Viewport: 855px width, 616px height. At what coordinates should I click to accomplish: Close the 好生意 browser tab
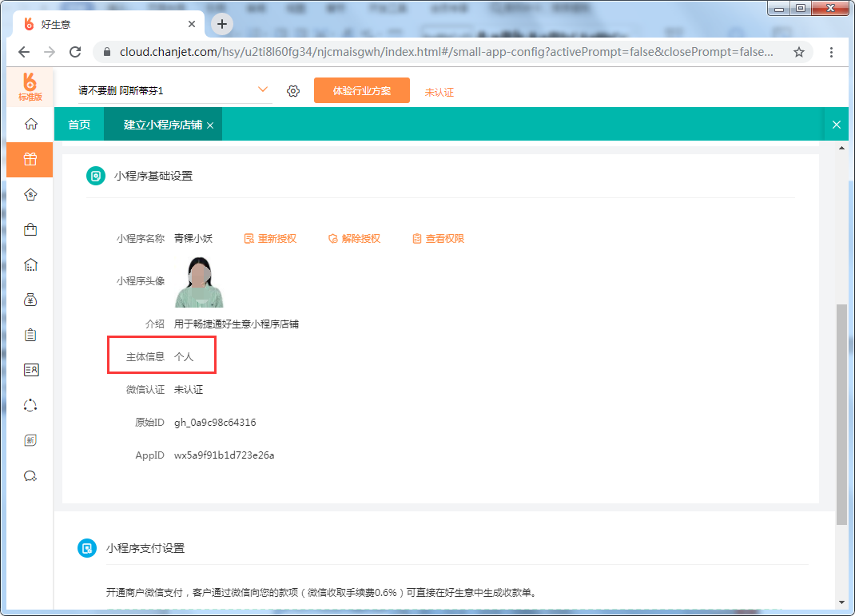coord(192,24)
